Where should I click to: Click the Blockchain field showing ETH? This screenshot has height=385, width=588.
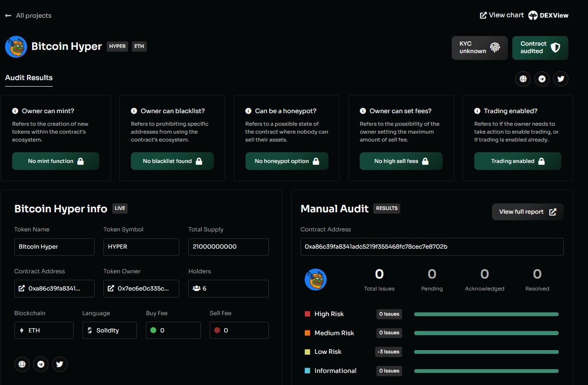[x=44, y=331]
